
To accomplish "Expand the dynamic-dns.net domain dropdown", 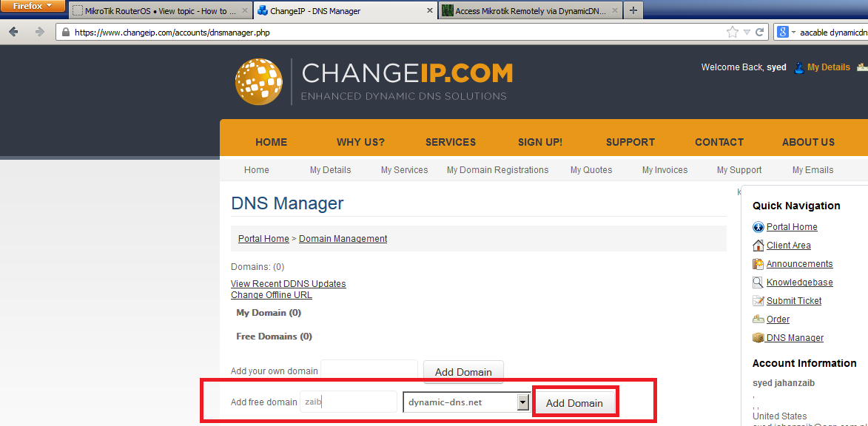I will pos(523,402).
